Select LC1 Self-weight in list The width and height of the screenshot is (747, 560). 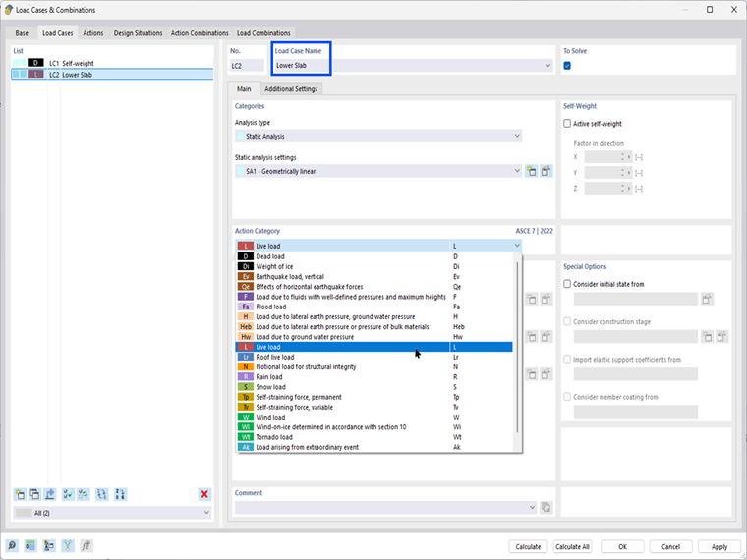(112, 63)
